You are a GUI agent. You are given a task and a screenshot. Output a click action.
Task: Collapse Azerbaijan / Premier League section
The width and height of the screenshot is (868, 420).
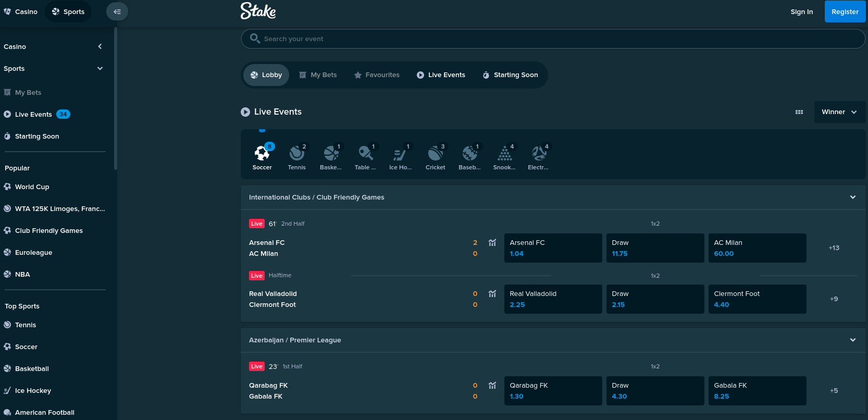coord(853,340)
